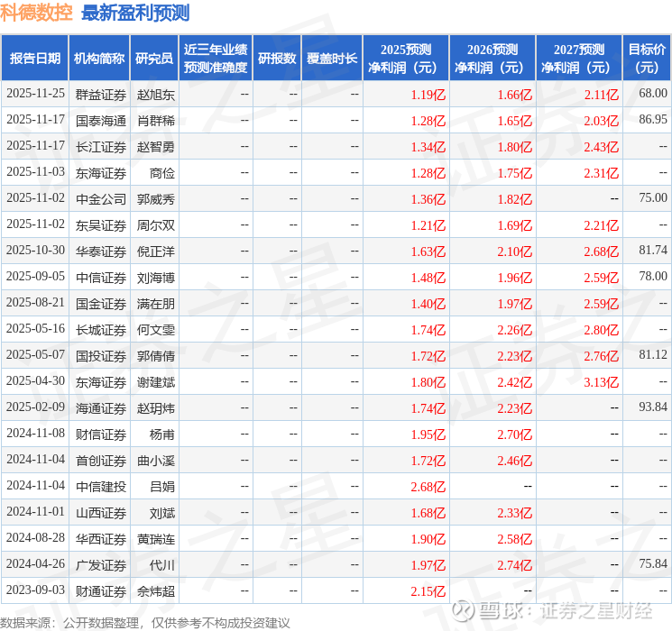Click the 科德数控 title text
The image size is (672, 631).
coord(36,13)
